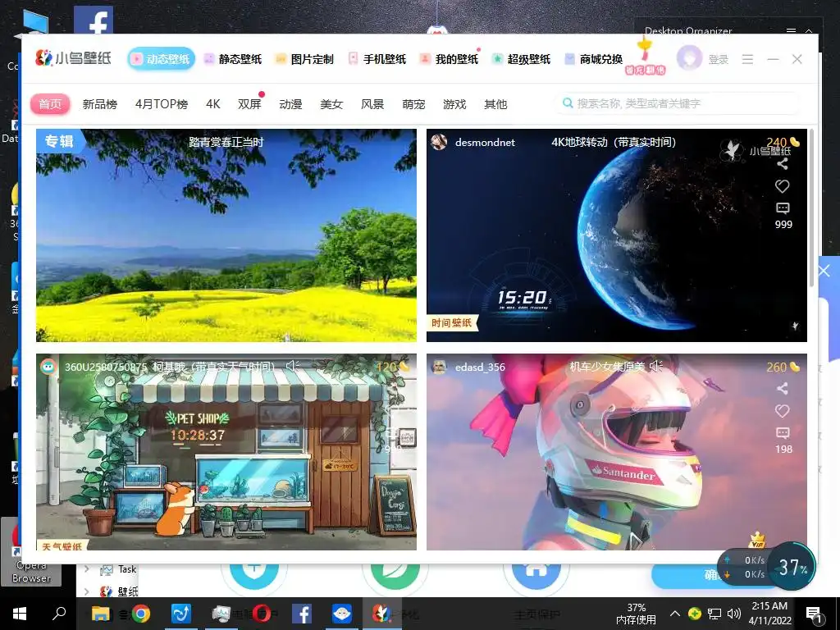
Task: Open 4月TOP榜 category
Action: pos(162,104)
